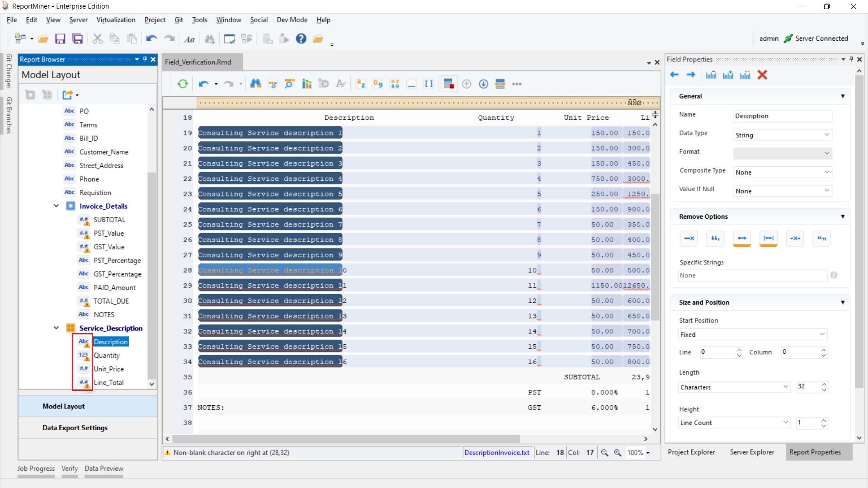
Task: Click the green refresh icon in editor toolbar
Action: [x=183, y=84]
